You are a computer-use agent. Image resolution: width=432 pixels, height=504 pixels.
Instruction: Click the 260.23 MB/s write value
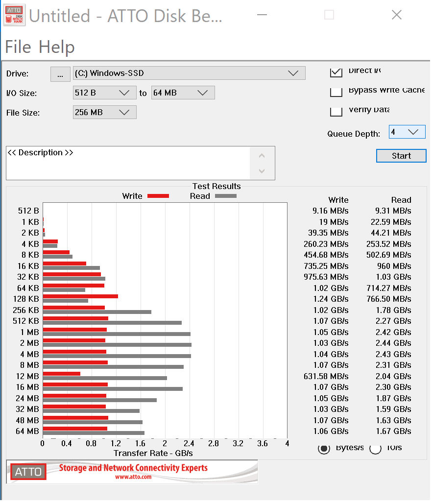pos(326,244)
